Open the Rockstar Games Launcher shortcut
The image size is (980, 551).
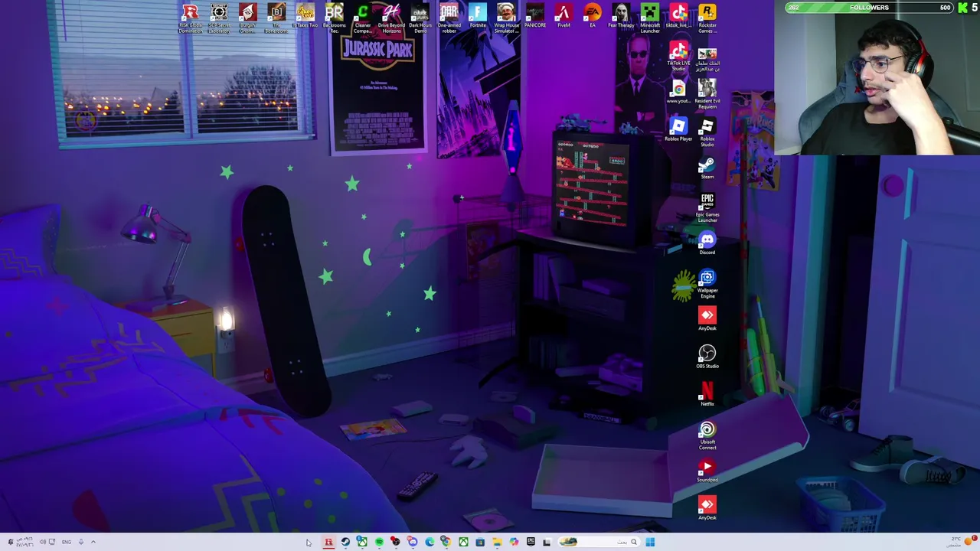coord(707,18)
